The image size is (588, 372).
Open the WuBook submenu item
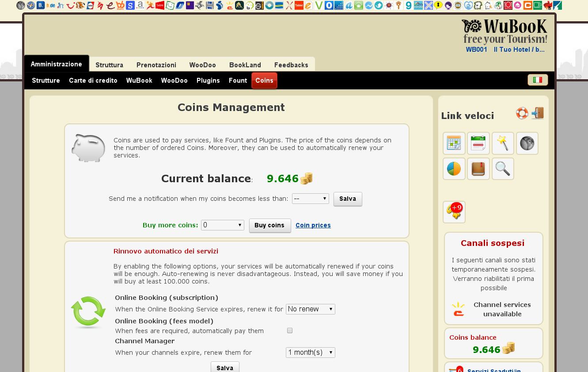coord(139,81)
